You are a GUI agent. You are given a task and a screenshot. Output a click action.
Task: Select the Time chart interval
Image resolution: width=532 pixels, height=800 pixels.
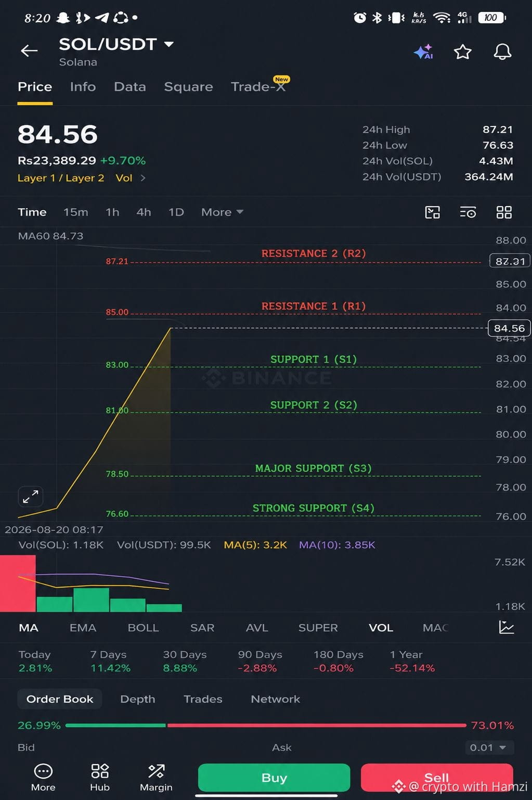point(32,212)
